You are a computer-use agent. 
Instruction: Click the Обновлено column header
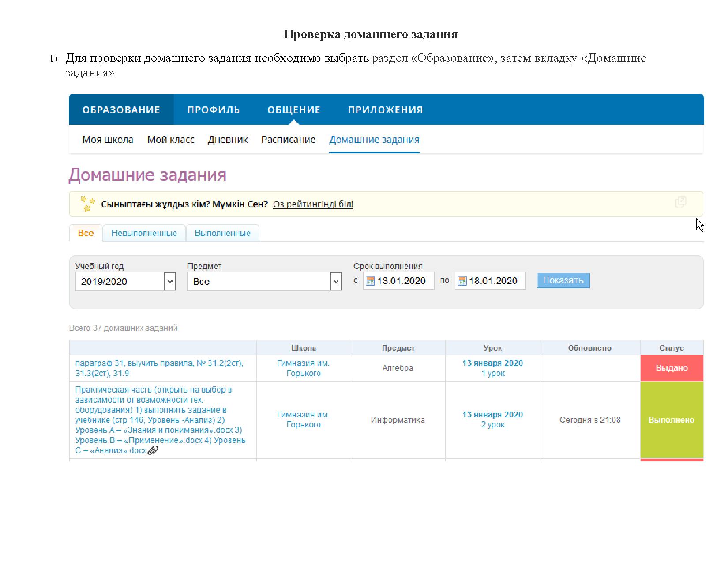coord(590,348)
